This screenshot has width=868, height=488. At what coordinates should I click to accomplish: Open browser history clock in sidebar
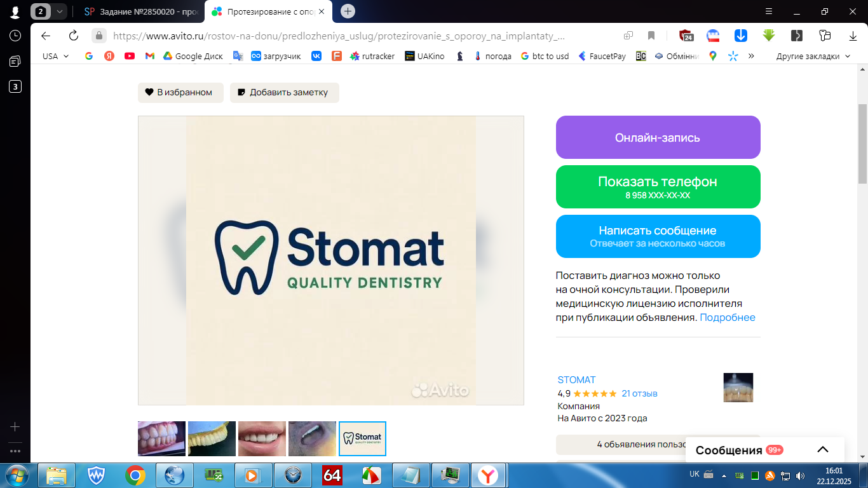click(15, 36)
